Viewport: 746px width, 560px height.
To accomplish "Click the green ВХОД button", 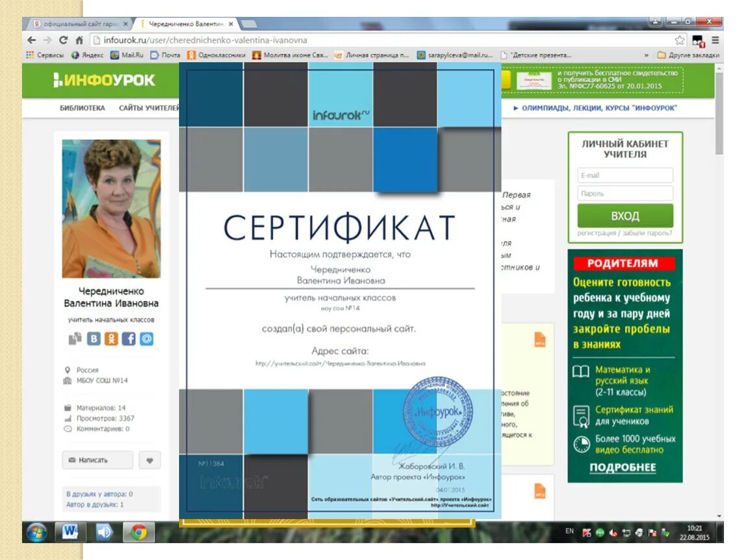I will coord(625,216).
